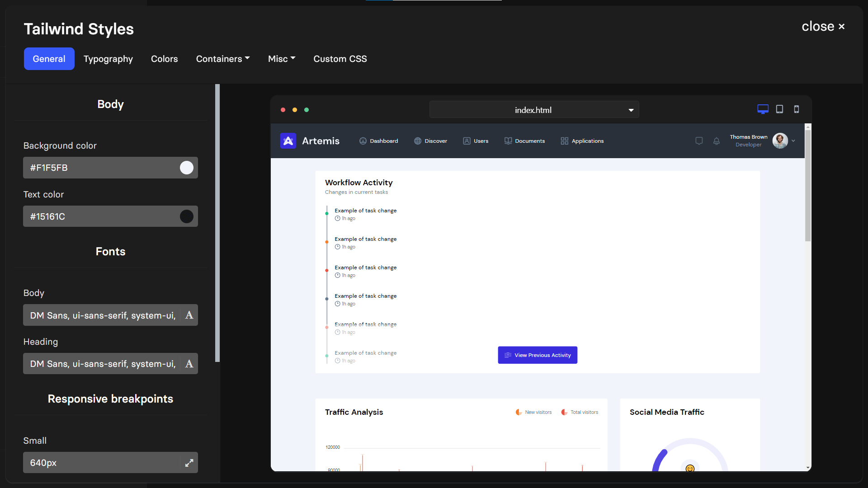Switch preview to mobile phone view
Image resolution: width=868 pixels, height=488 pixels.
click(796, 109)
